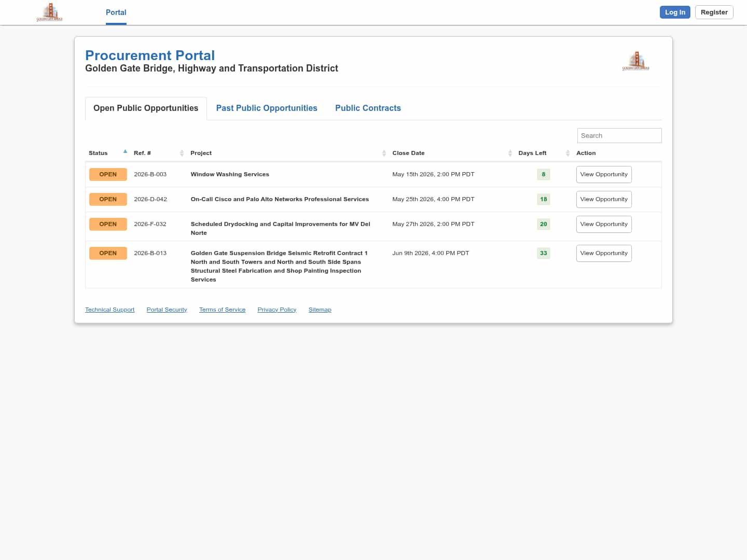Click the Action column header
This screenshot has width=747, height=560.
(586, 153)
